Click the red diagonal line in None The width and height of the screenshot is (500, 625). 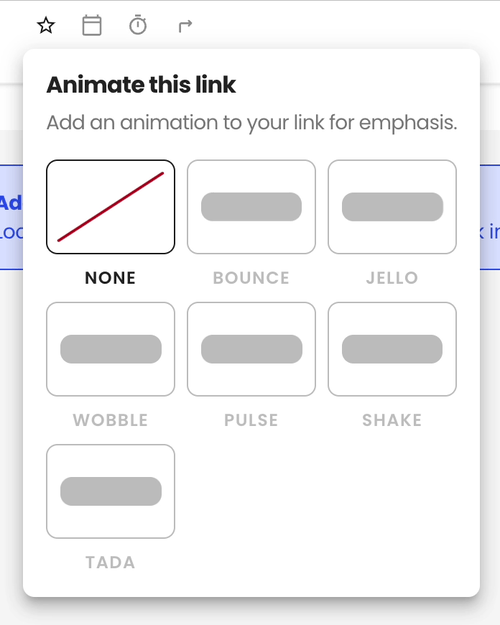(x=110, y=207)
